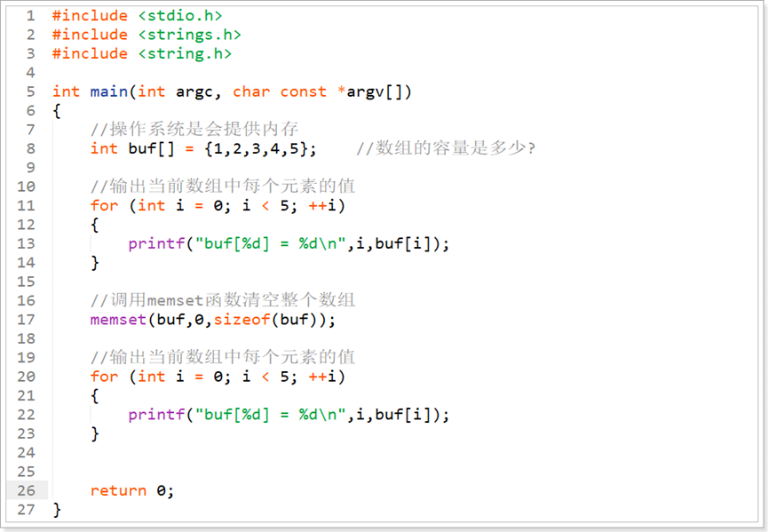The width and height of the screenshot is (768, 532).
Task: Click the closing brace on line 14
Action: [95, 263]
